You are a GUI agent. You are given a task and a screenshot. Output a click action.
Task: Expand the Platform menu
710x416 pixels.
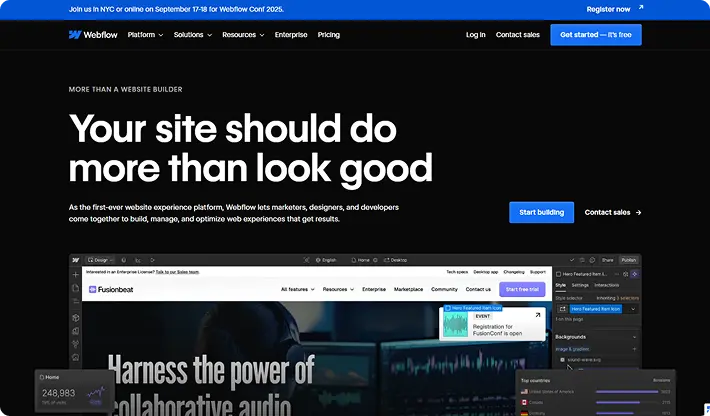tap(145, 35)
